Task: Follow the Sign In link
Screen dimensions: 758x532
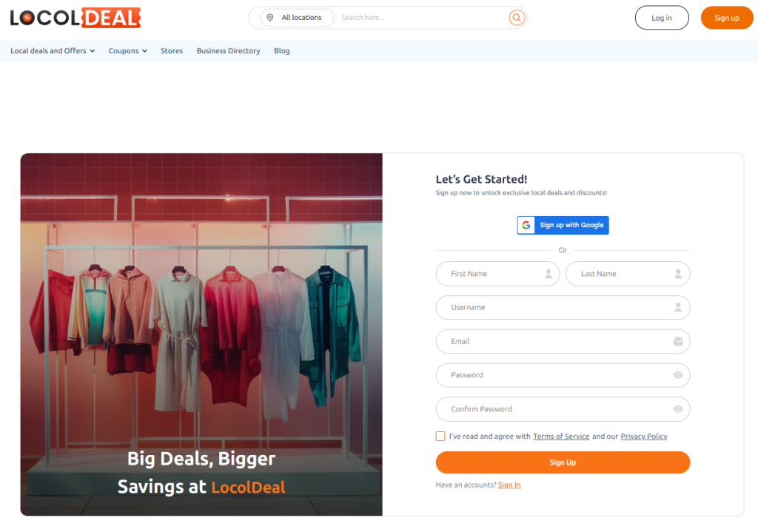Action: pos(509,485)
